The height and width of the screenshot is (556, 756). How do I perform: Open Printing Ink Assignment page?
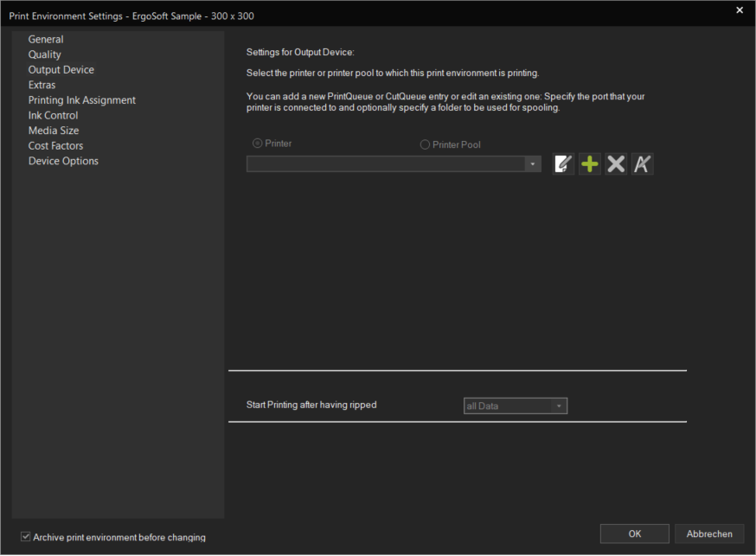82,100
